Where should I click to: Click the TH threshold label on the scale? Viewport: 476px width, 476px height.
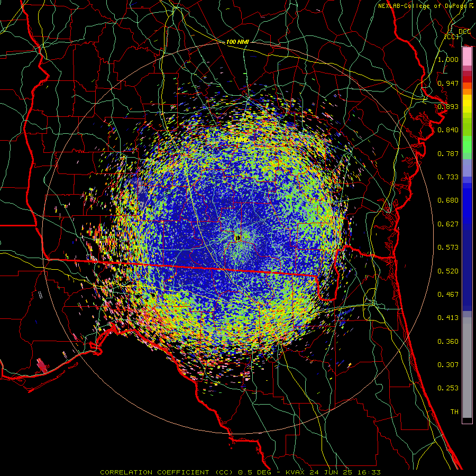coord(454,411)
